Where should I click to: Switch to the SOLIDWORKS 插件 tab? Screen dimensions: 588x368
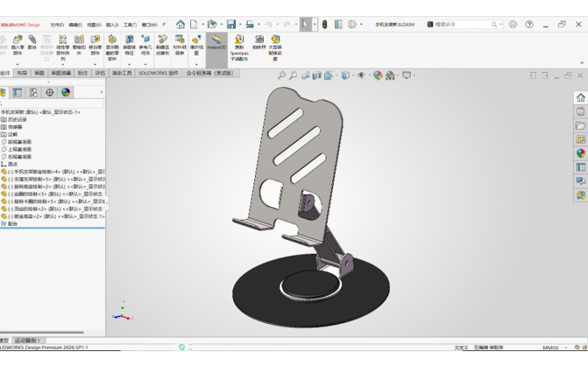[158, 73]
